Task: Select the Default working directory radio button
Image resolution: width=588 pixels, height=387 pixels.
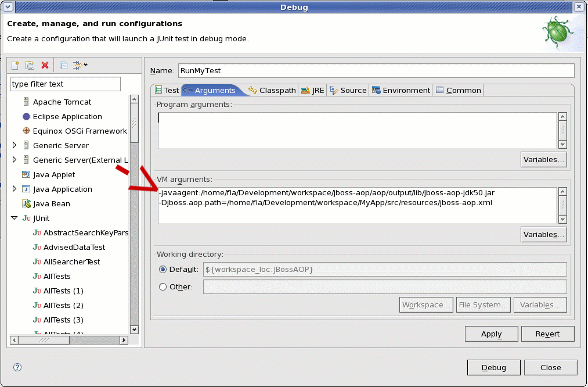Action: (x=163, y=270)
